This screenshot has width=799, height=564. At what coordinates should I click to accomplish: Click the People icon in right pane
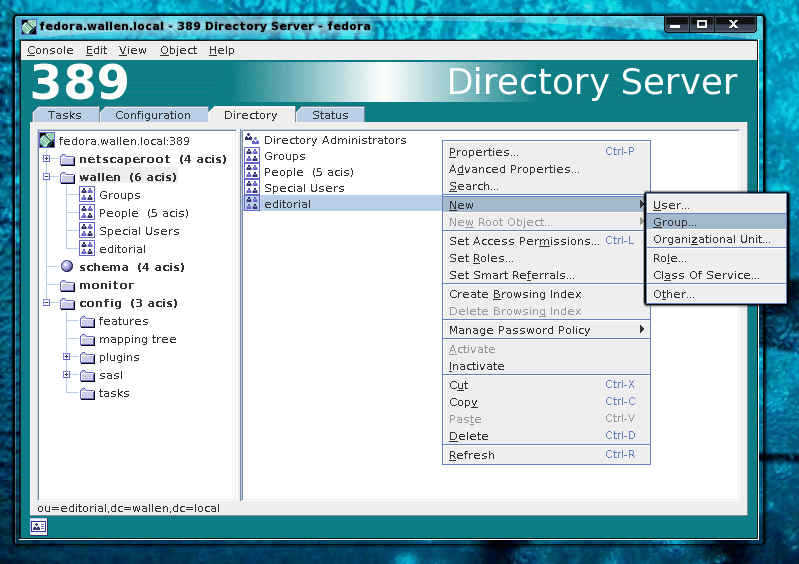[252, 171]
